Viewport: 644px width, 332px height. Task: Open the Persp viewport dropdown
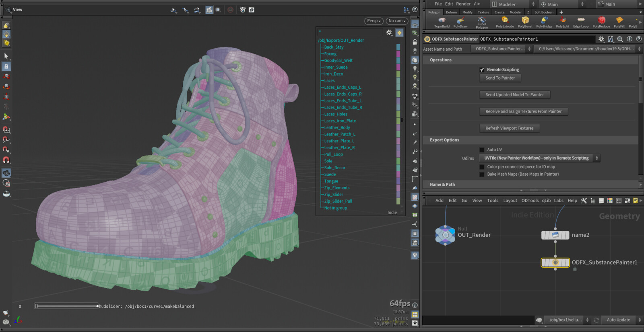coord(374,21)
